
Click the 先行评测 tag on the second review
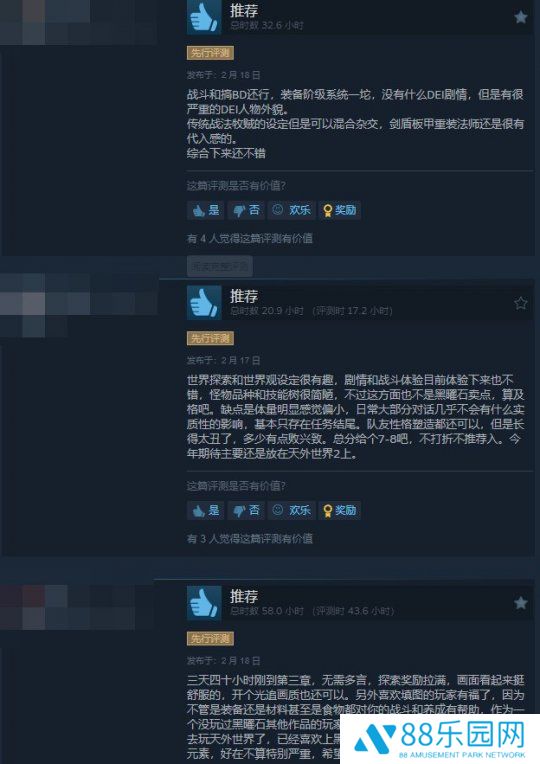point(210,339)
